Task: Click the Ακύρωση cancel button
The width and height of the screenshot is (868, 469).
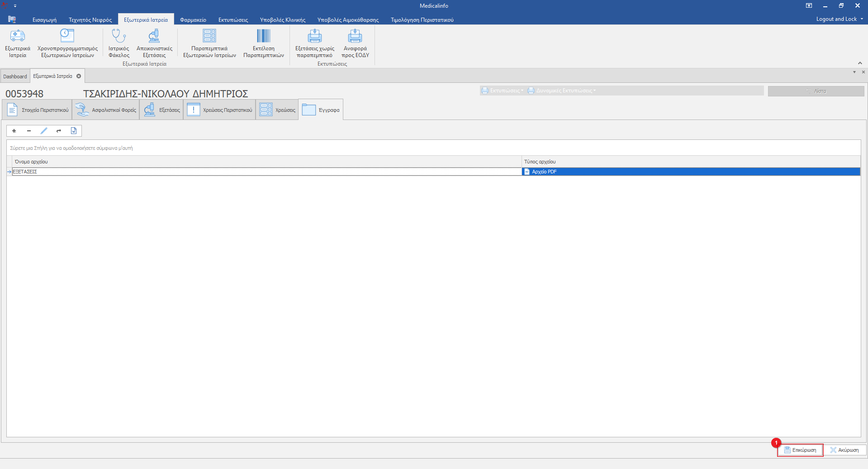Action: click(x=844, y=450)
